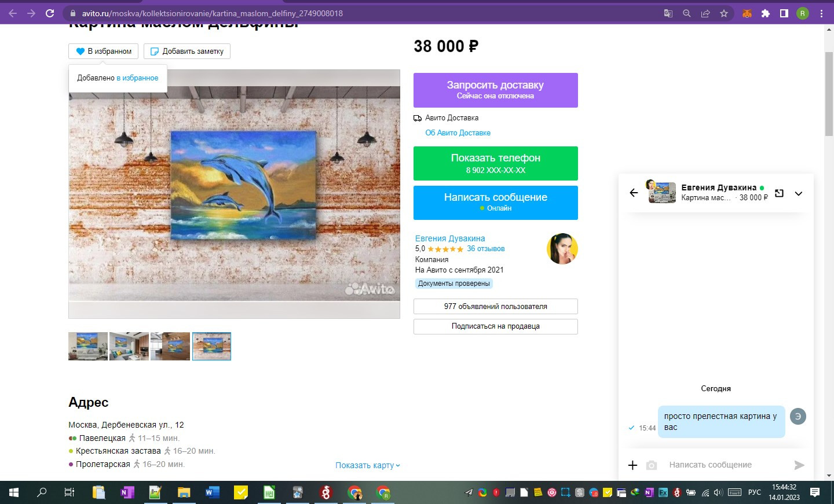Attach a photo with camera icon
This screenshot has height=504, width=834.
pos(652,465)
